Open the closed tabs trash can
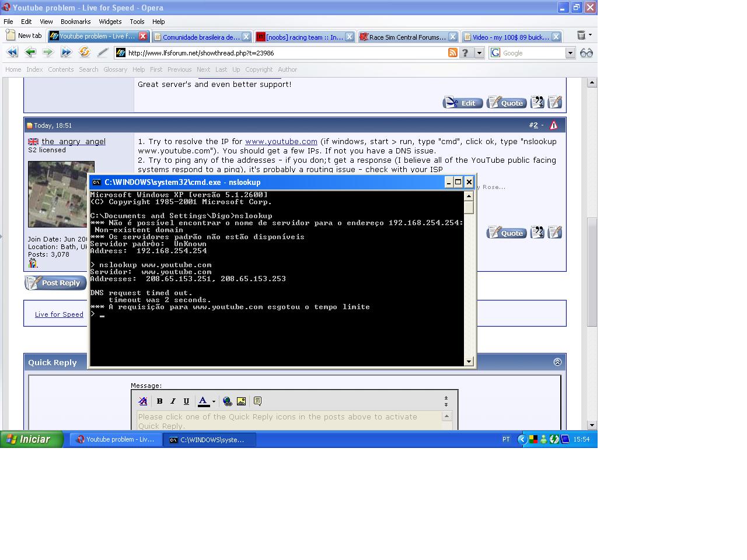Image resolution: width=747 pixels, height=560 pixels. click(x=581, y=36)
